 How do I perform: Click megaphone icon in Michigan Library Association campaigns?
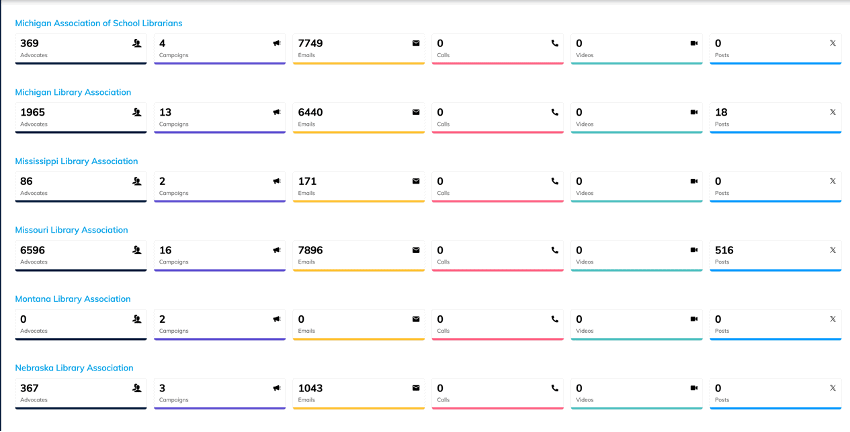coord(277,112)
